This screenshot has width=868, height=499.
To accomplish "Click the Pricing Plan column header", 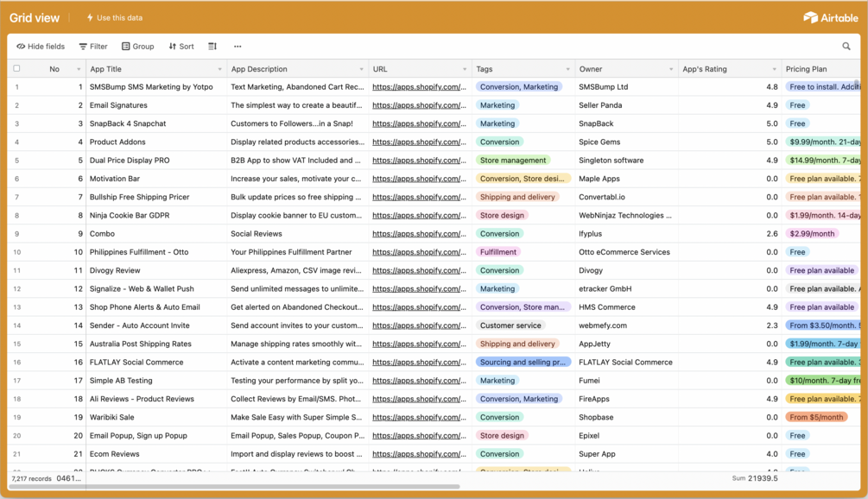I will [821, 69].
